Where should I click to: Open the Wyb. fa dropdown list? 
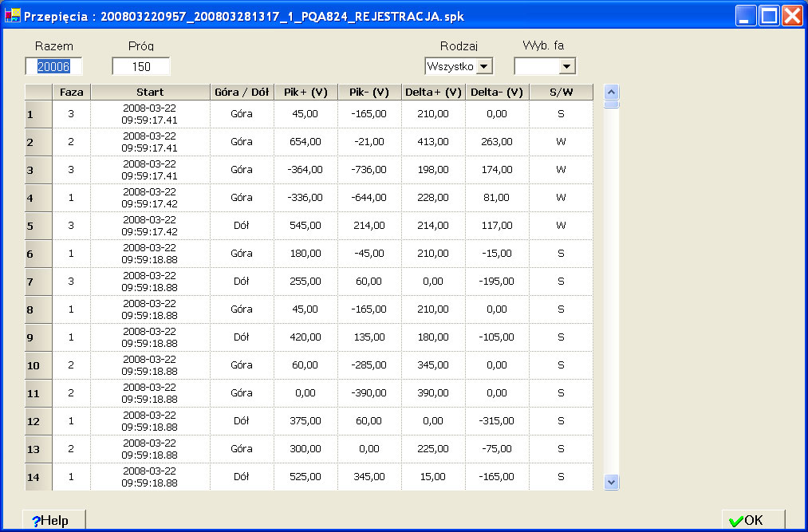click(567, 66)
